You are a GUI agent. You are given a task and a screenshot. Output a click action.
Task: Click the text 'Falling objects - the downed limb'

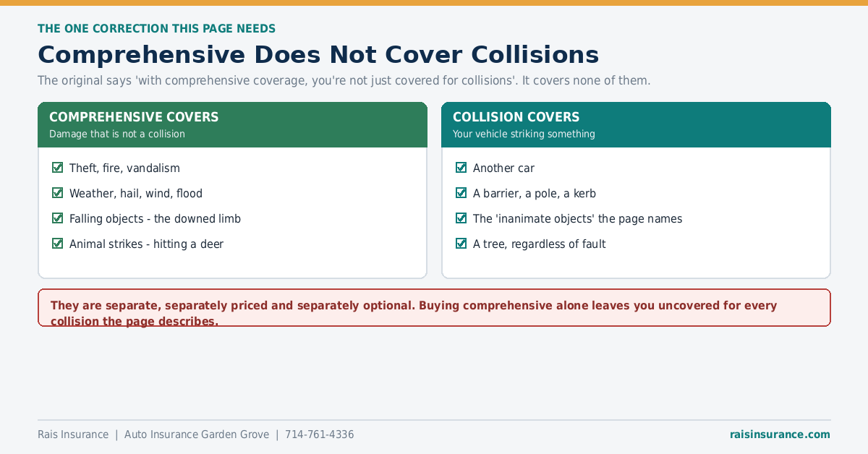coord(155,218)
